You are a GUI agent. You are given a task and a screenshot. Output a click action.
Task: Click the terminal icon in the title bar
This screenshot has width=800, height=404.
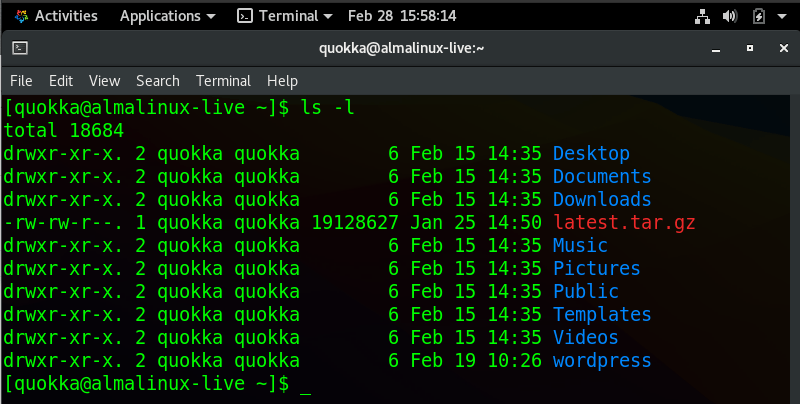20,47
